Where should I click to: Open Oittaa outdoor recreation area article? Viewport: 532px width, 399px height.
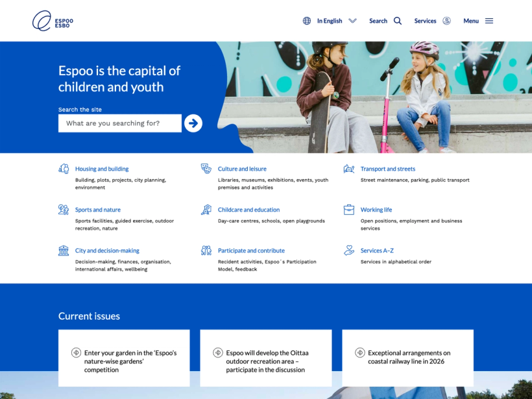[267, 361]
